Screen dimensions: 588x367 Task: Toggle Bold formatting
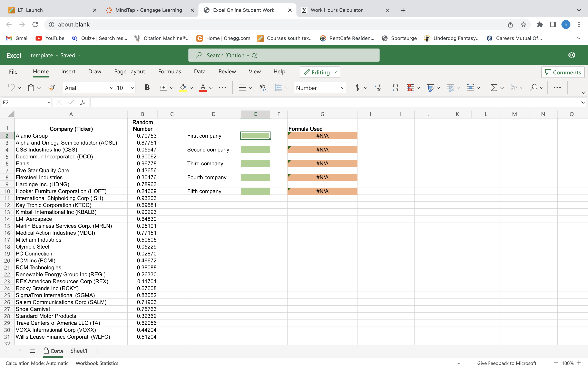pyautogui.click(x=147, y=88)
